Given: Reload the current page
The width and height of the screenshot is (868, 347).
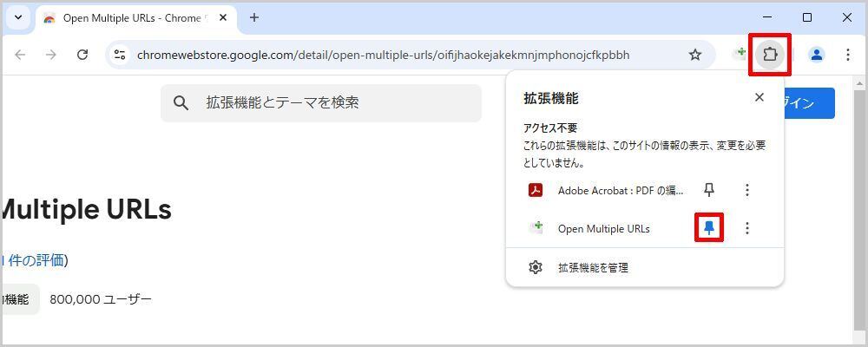Looking at the screenshot, I should coord(82,55).
